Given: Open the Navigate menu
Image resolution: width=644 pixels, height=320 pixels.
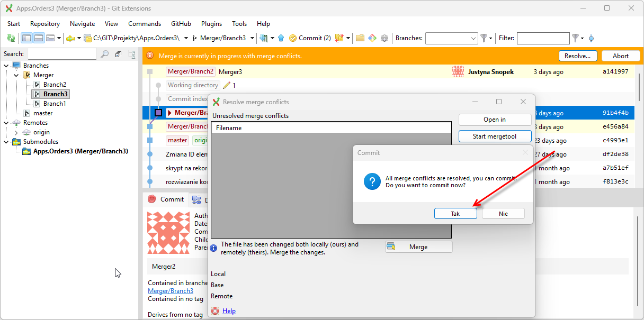Looking at the screenshot, I should pyautogui.click(x=83, y=24).
